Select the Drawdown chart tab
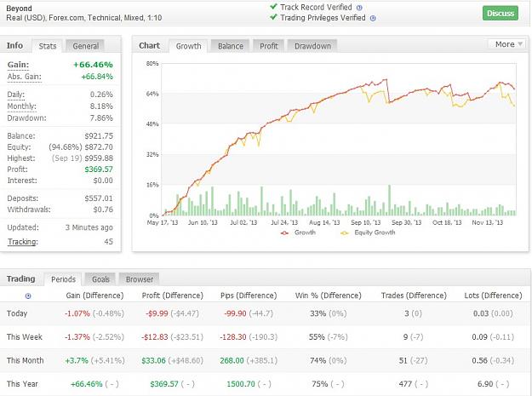This screenshot has width=532, height=396. (x=312, y=46)
